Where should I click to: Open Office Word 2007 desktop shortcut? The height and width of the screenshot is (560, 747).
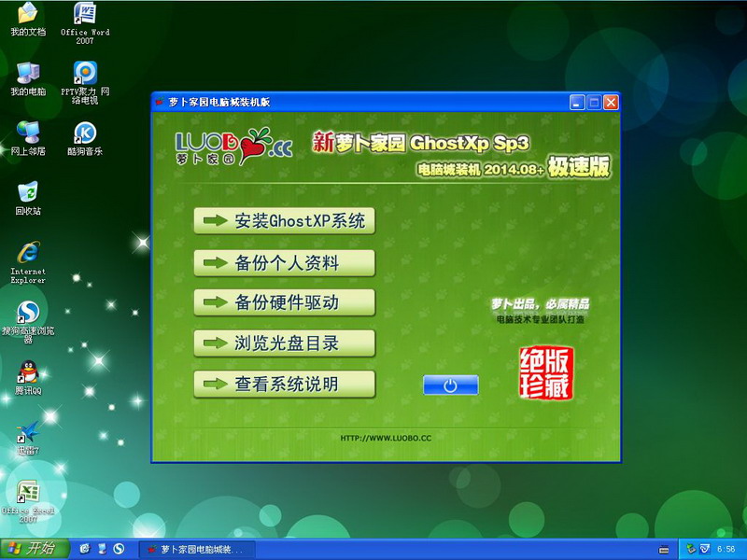click(x=85, y=22)
